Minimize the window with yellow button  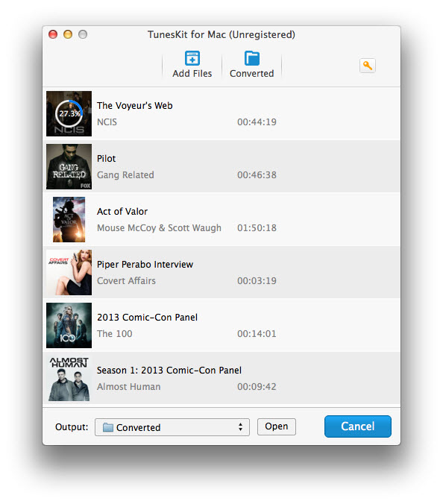tap(68, 34)
